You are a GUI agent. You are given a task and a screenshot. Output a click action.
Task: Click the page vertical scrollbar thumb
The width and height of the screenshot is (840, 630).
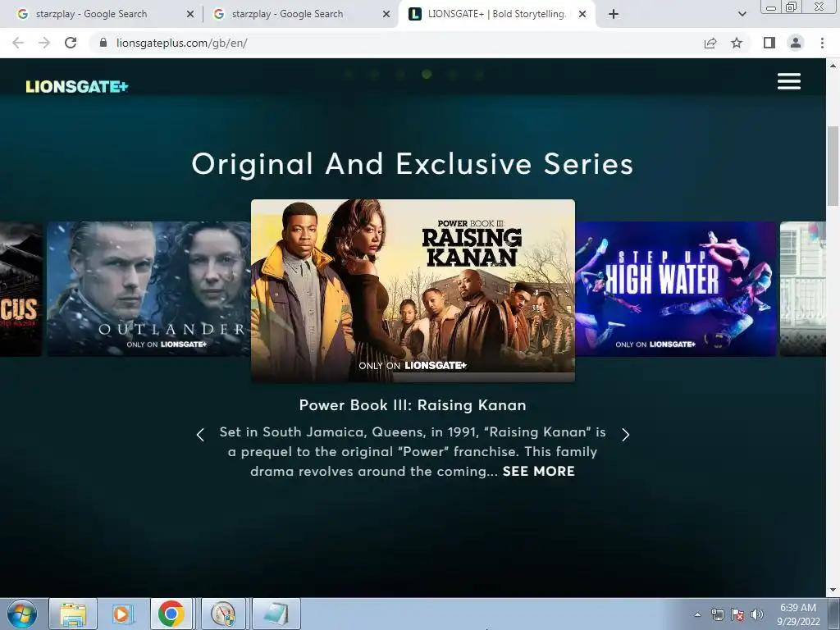[833, 166]
